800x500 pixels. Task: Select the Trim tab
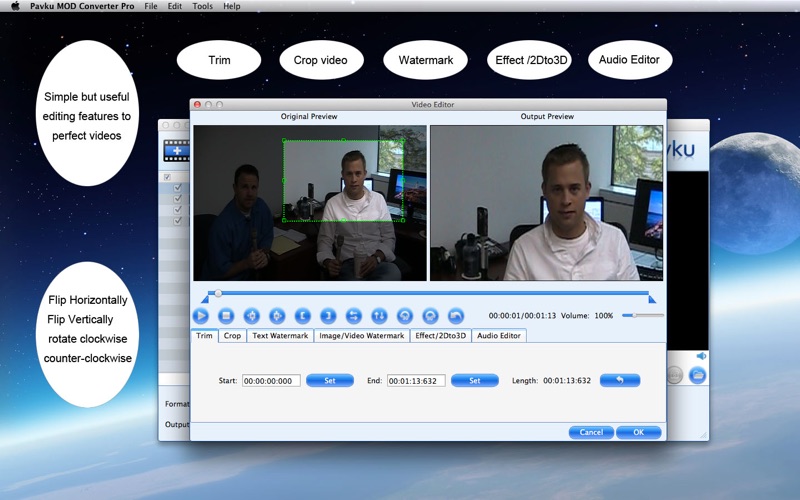[205, 336]
